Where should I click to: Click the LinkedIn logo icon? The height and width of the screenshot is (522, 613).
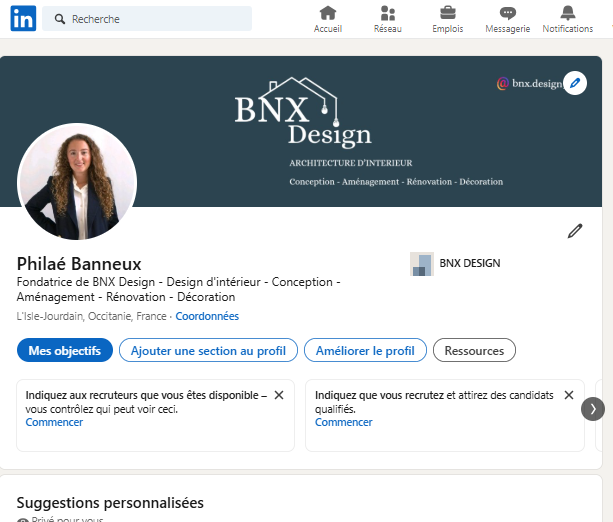[24, 19]
